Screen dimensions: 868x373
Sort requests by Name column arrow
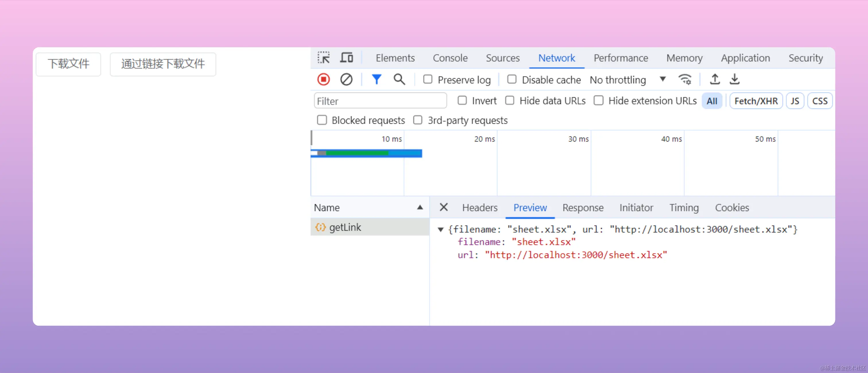(x=420, y=207)
